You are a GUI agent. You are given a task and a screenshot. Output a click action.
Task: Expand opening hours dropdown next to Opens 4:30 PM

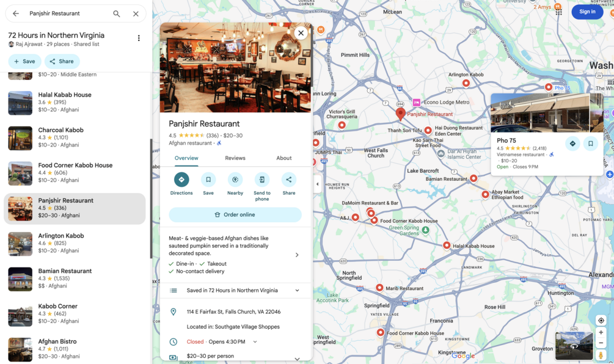point(255,341)
